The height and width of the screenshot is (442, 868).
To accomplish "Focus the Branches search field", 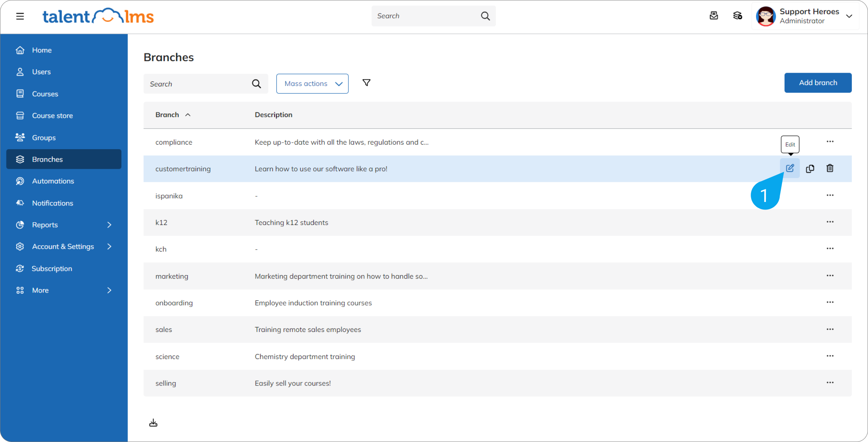I will click(198, 84).
